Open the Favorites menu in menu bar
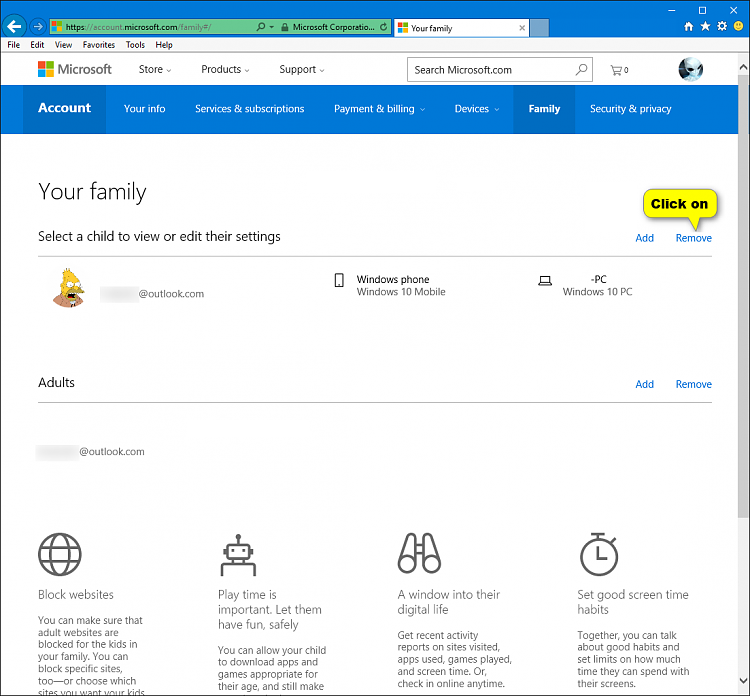This screenshot has width=750, height=696. click(x=98, y=45)
